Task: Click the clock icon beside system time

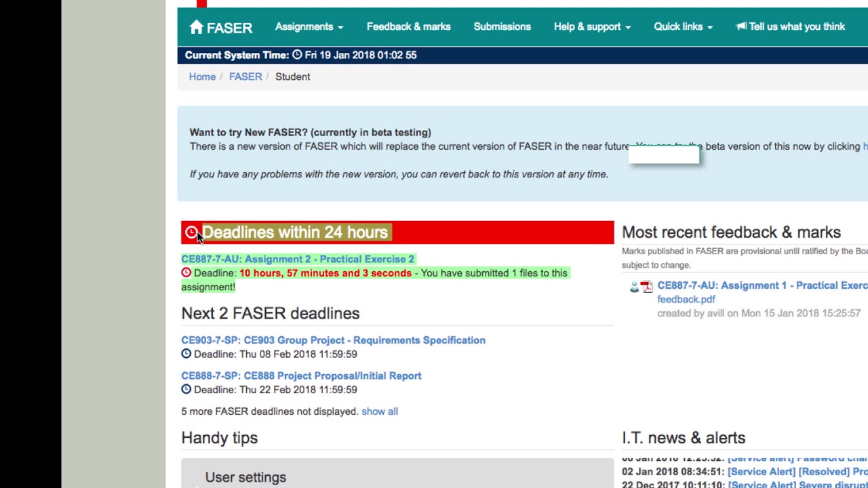Action: point(297,55)
